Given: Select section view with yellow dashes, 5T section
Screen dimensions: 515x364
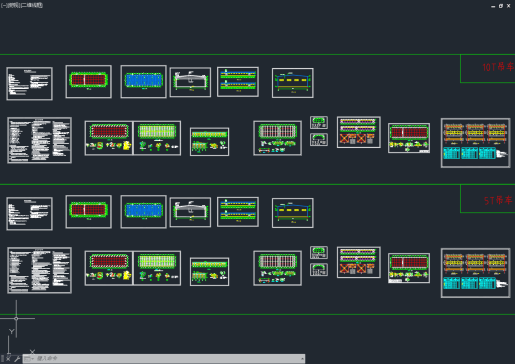Looking at the screenshot, I should pyautogui.click(x=293, y=213).
